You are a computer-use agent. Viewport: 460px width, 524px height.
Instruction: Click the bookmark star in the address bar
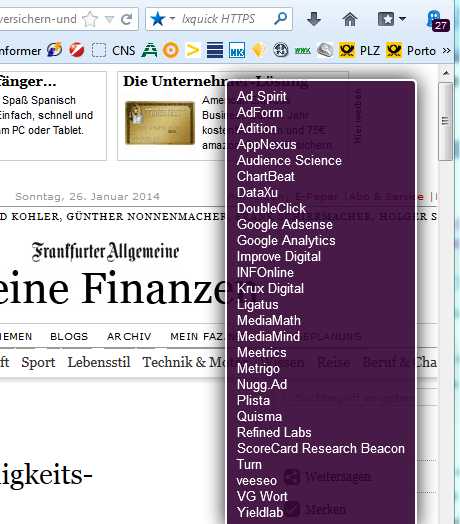(90, 19)
